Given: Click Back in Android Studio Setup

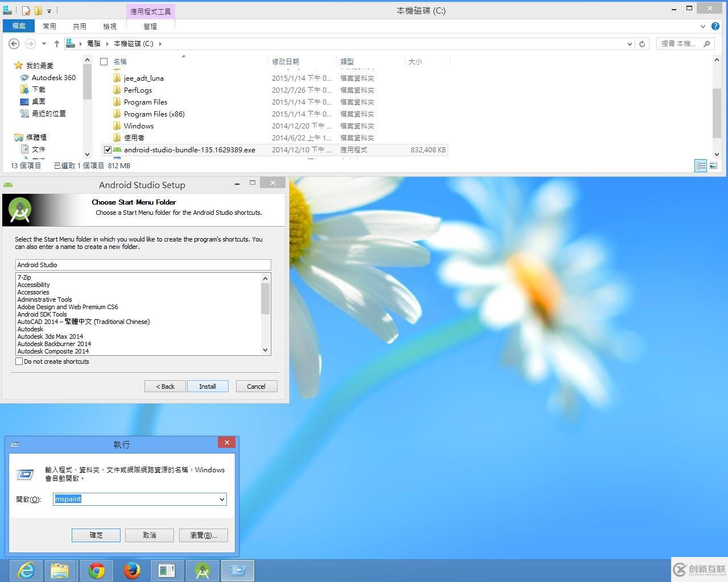Looking at the screenshot, I should (x=166, y=386).
